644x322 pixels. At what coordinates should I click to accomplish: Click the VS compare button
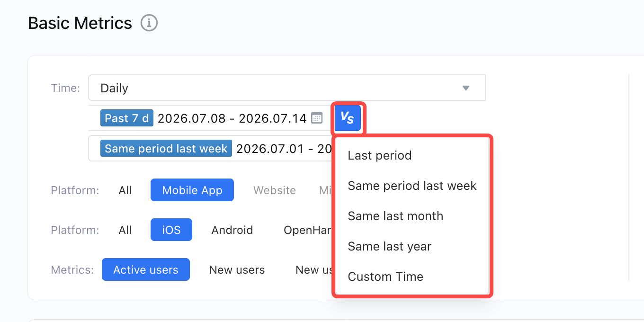(348, 118)
